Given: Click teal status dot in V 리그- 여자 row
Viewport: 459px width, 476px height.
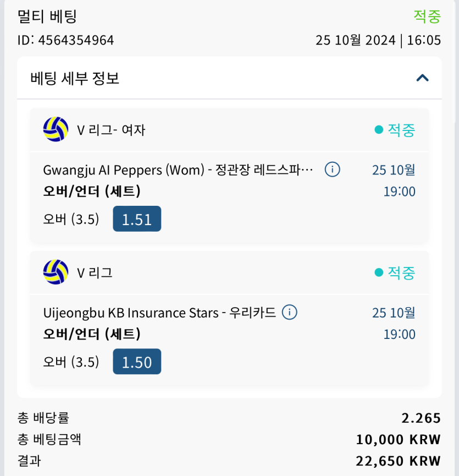Looking at the screenshot, I should click(x=378, y=130).
